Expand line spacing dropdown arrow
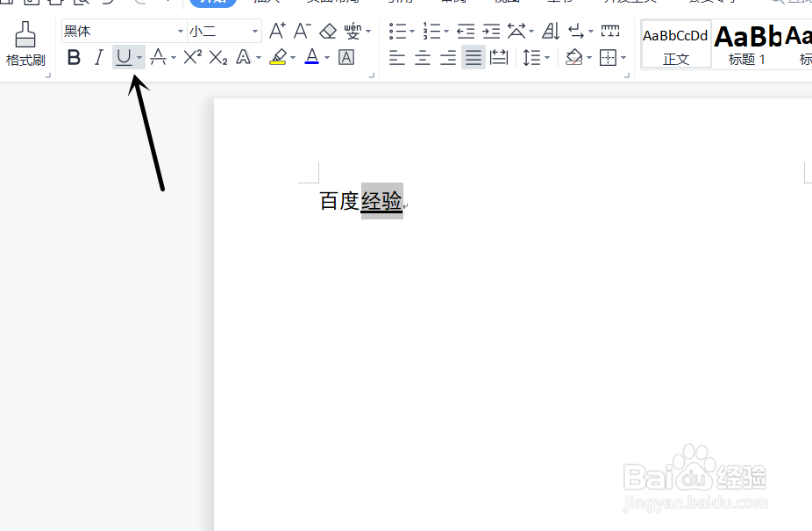812x531 pixels. tap(547, 58)
